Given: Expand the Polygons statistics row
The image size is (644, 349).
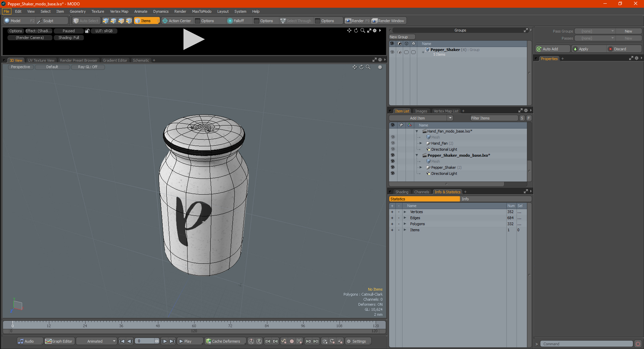Looking at the screenshot, I should [405, 224].
